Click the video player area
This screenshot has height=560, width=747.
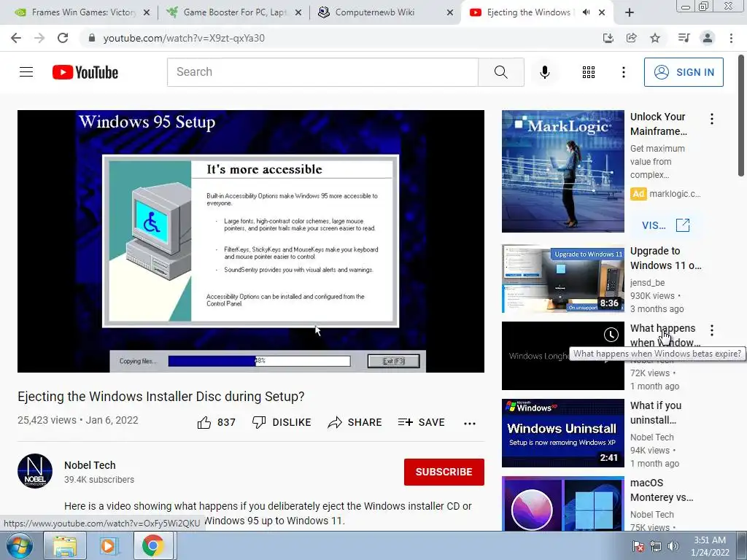251,241
